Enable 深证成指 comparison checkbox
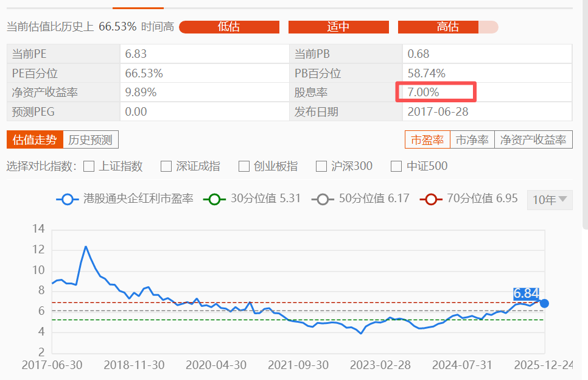Image resolution: width=588 pixels, height=380 pixels. coord(166,166)
